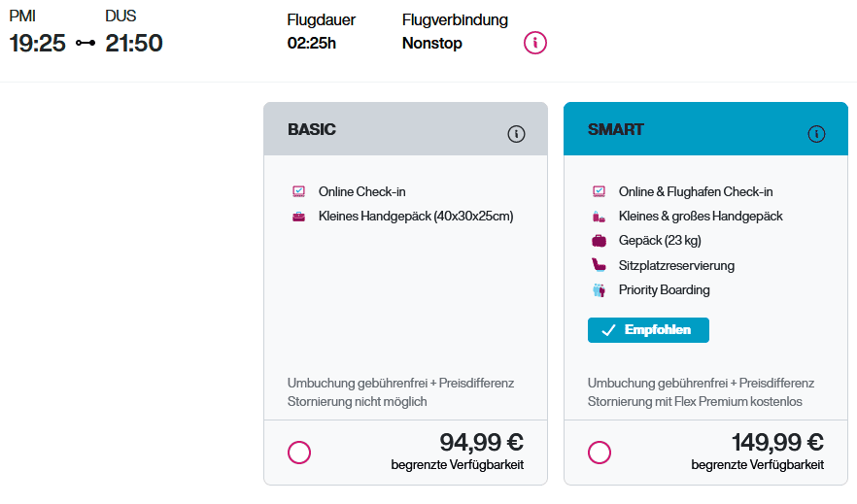This screenshot has height=504, width=857.
Task: Click the SMART airport check-in icon
Action: tap(599, 191)
